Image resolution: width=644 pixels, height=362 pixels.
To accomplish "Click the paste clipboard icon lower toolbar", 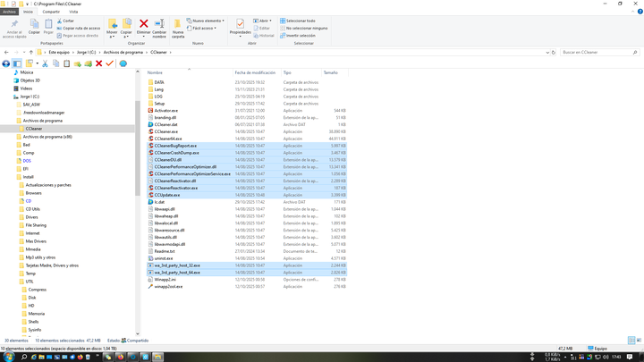I will click(66, 63).
